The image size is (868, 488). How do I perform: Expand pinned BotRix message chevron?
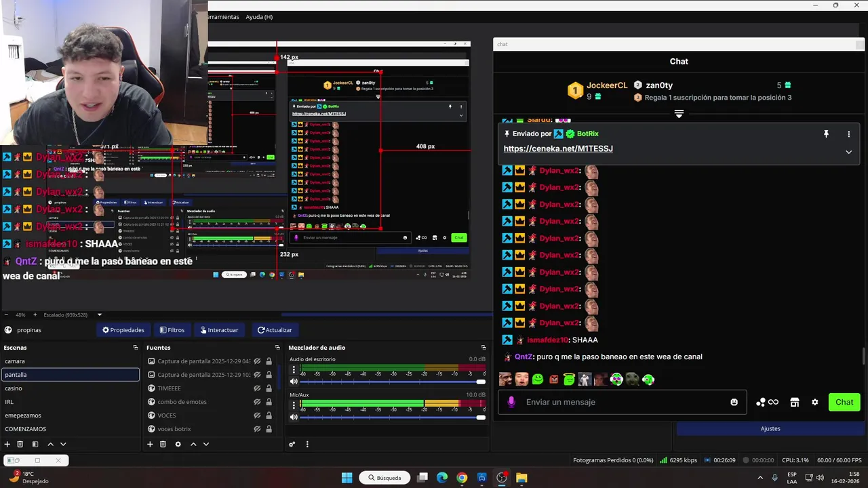(848, 152)
